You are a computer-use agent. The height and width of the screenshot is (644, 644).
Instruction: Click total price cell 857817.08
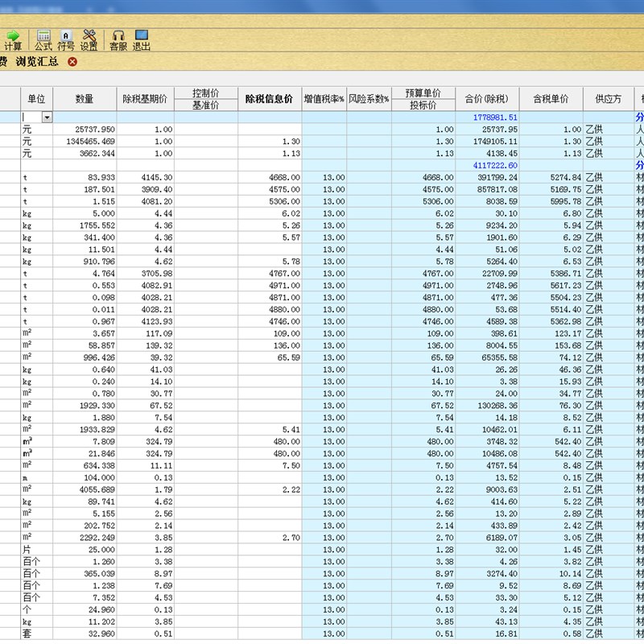click(487, 189)
